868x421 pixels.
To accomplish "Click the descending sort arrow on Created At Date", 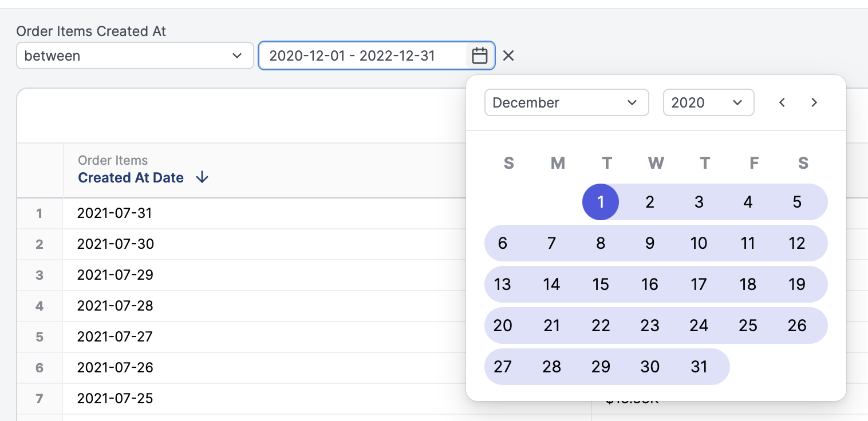I will point(202,178).
